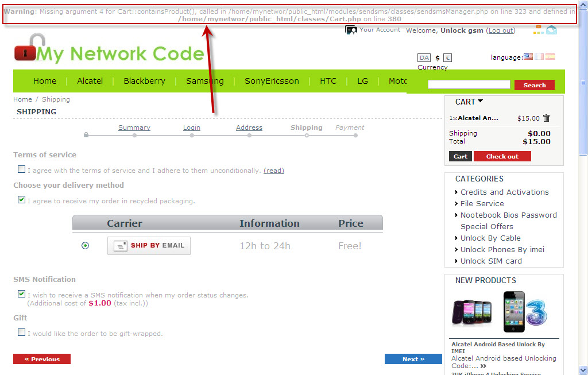Open the SonyEricsson menu item
588x375 pixels.
click(272, 81)
